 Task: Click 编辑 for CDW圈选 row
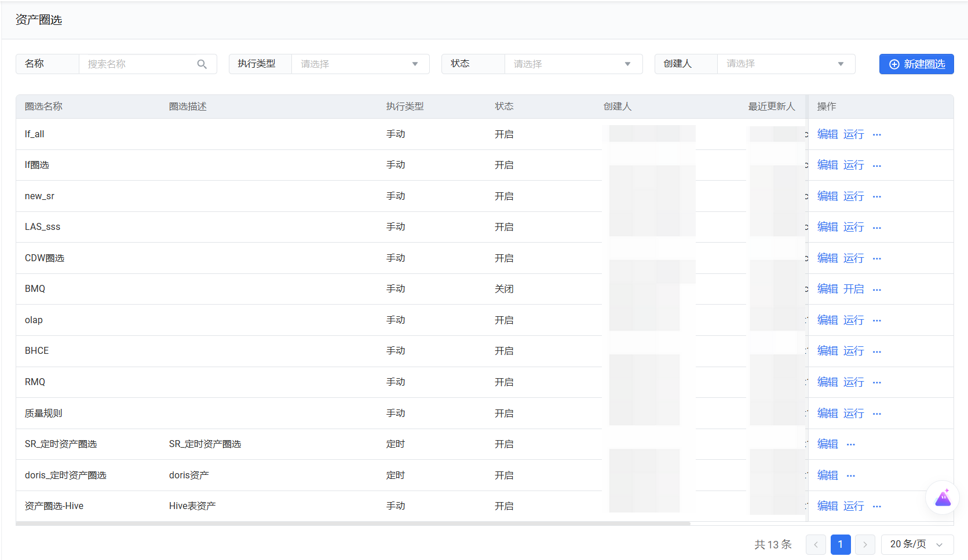tap(827, 258)
